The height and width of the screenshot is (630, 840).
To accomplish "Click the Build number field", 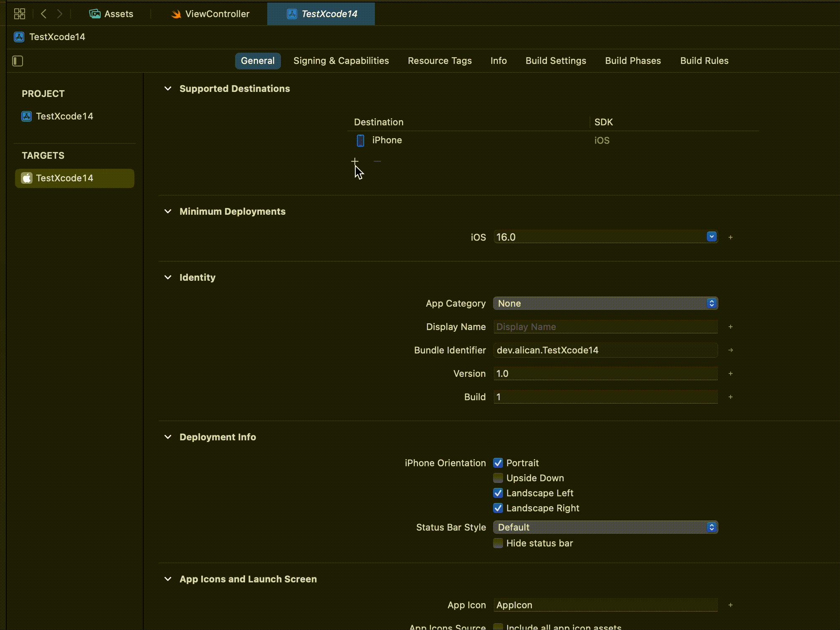I will 606,397.
